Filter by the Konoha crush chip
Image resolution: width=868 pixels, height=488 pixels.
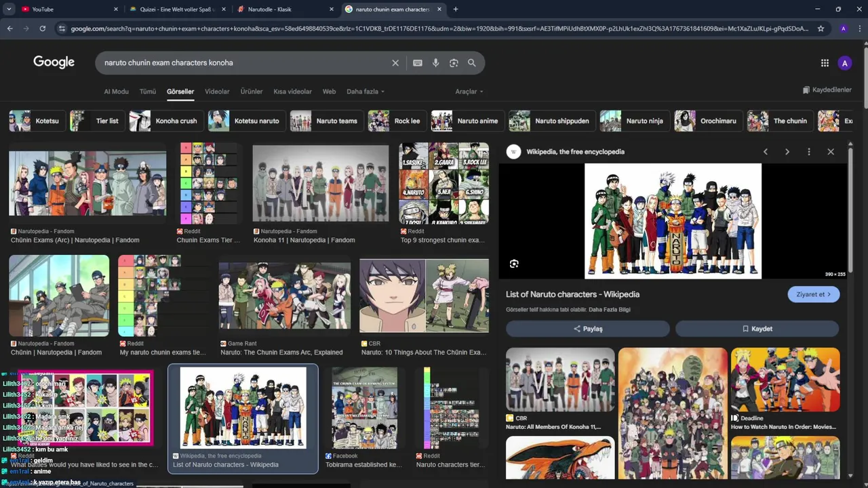click(166, 121)
